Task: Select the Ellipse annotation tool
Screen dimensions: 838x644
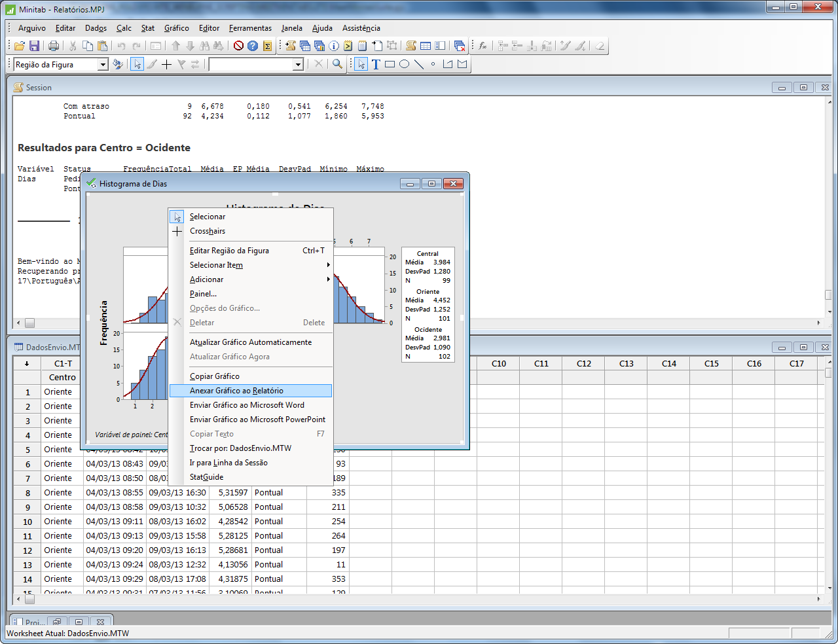Action: click(404, 64)
